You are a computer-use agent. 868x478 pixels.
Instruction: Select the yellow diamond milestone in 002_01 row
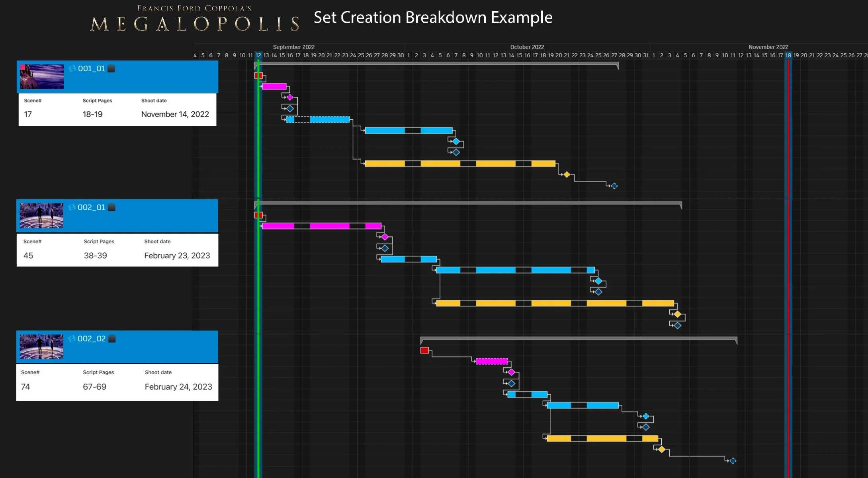[x=677, y=314]
